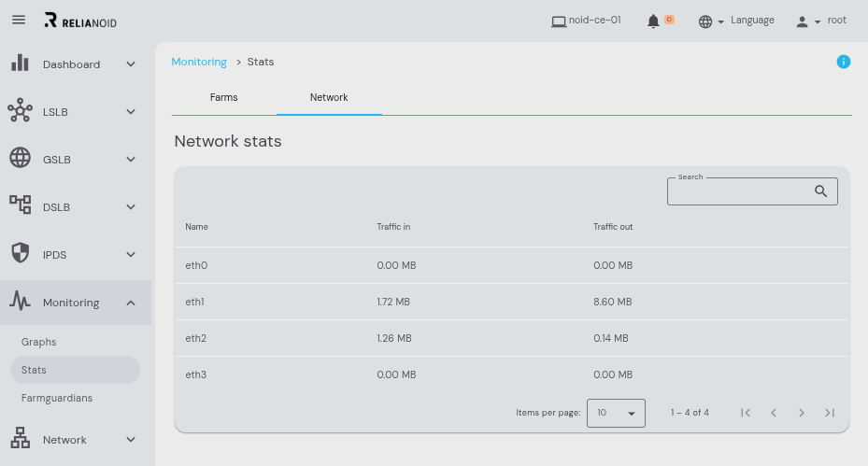Click the Language globe icon
This screenshot has width=868, height=466.
[705, 21]
